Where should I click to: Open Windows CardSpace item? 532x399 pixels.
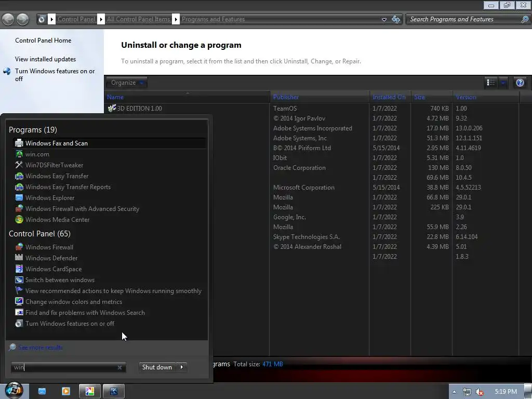tap(109, 269)
